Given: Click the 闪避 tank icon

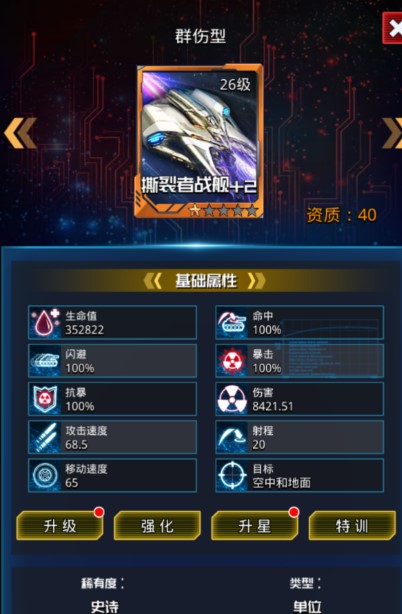Looking at the screenshot, I should [x=45, y=361].
